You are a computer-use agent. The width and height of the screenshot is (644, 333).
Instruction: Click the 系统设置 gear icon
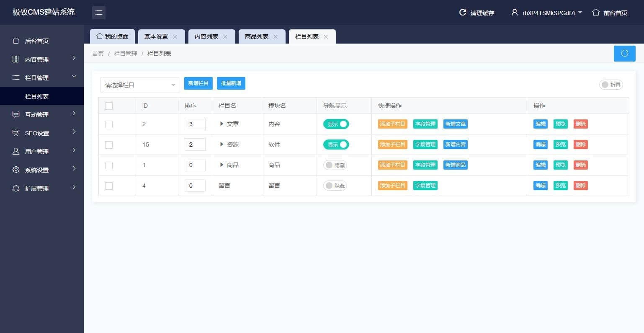click(16, 170)
